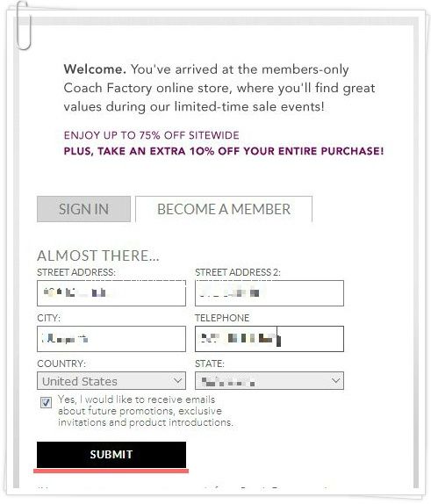Click the chevron arrow on Country dropdown
This screenshot has width=431, height=504.
177,381
